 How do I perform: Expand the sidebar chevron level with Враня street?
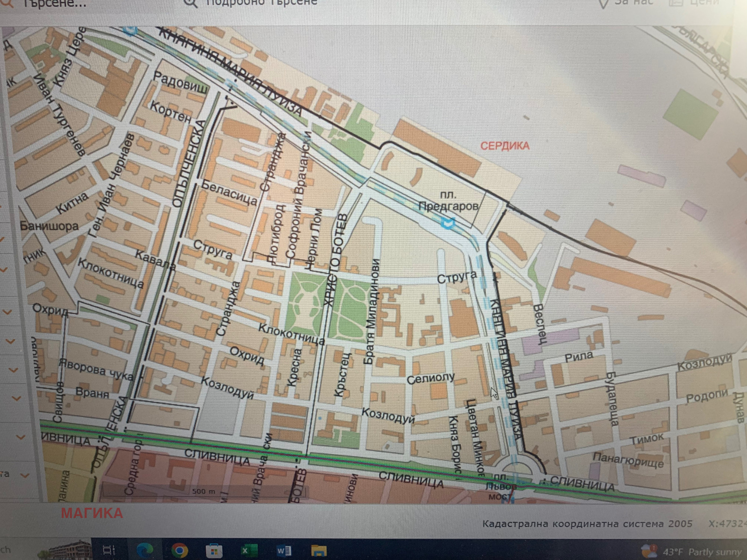click(17, 399)
